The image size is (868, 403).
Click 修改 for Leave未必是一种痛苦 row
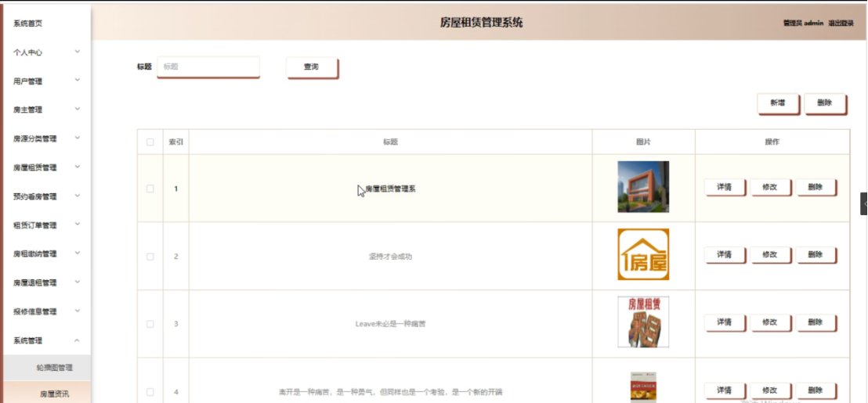click(770, 323)
